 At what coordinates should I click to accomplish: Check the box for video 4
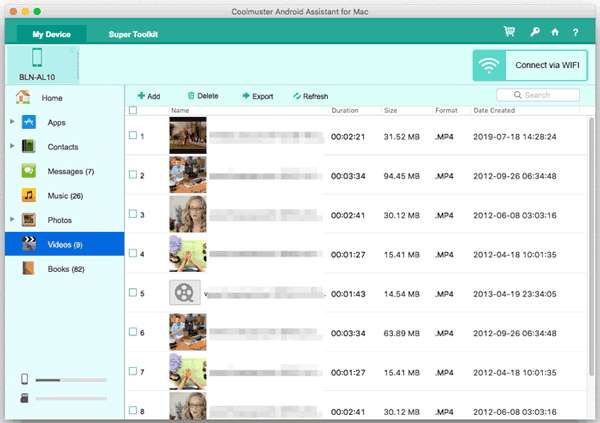coord(133,253)
